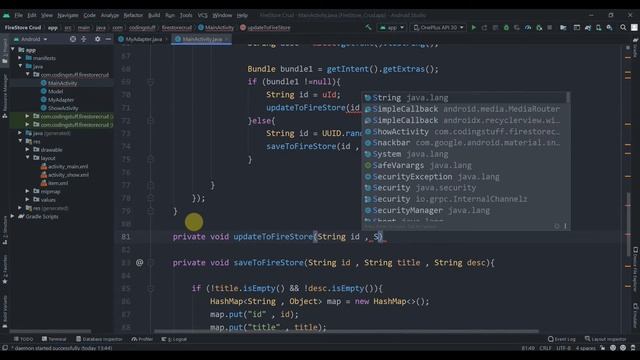Expand Gradle Scripts node
This screenshot has height=360, width=640.
coord(13,216)
